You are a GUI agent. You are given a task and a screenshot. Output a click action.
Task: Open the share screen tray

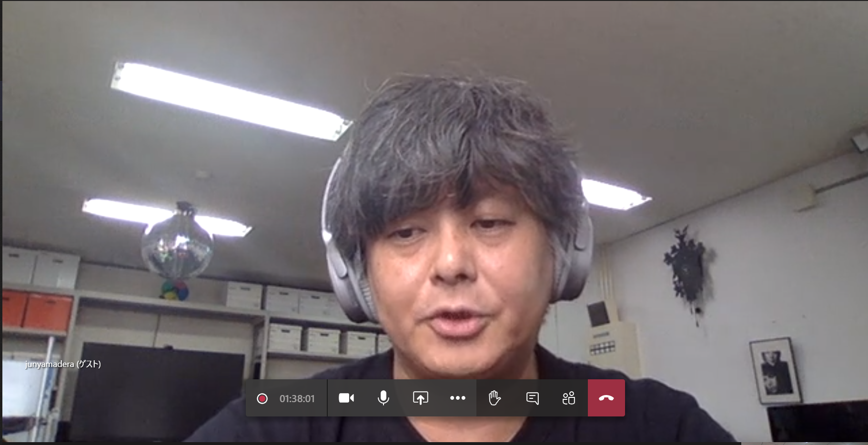click(420, 398)
